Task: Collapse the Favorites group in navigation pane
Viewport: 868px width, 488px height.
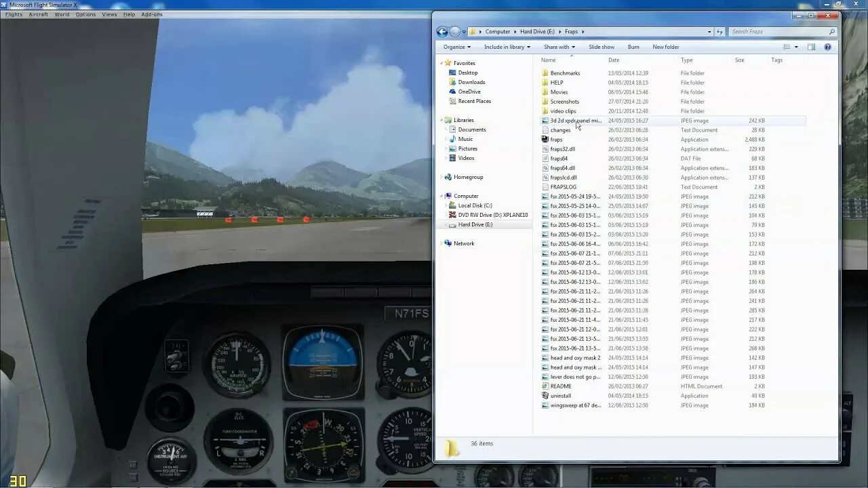Action: 441,63
